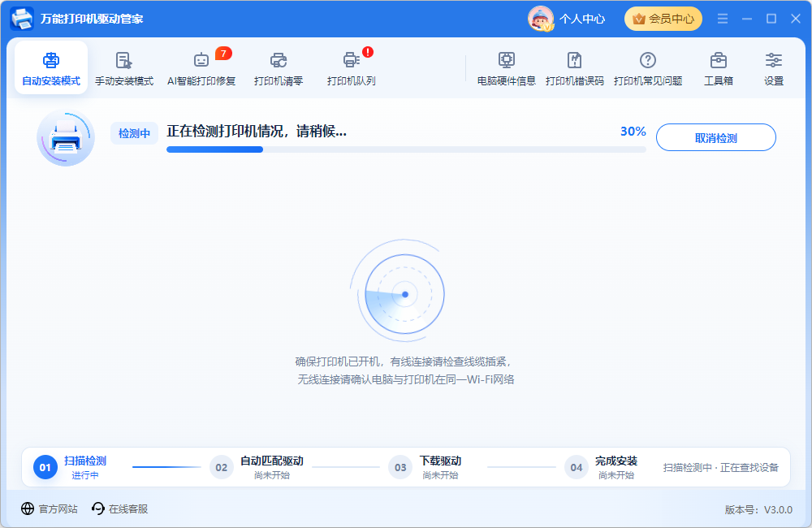Open 会员中心 button
The image size is (812, 528).
click(x=663, y=19)
